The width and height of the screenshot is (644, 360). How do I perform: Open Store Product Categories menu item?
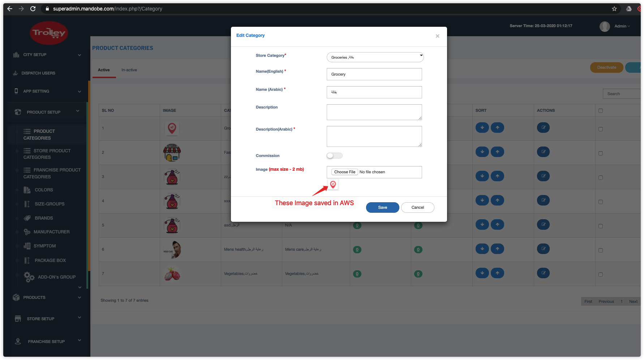pos(47,154)
